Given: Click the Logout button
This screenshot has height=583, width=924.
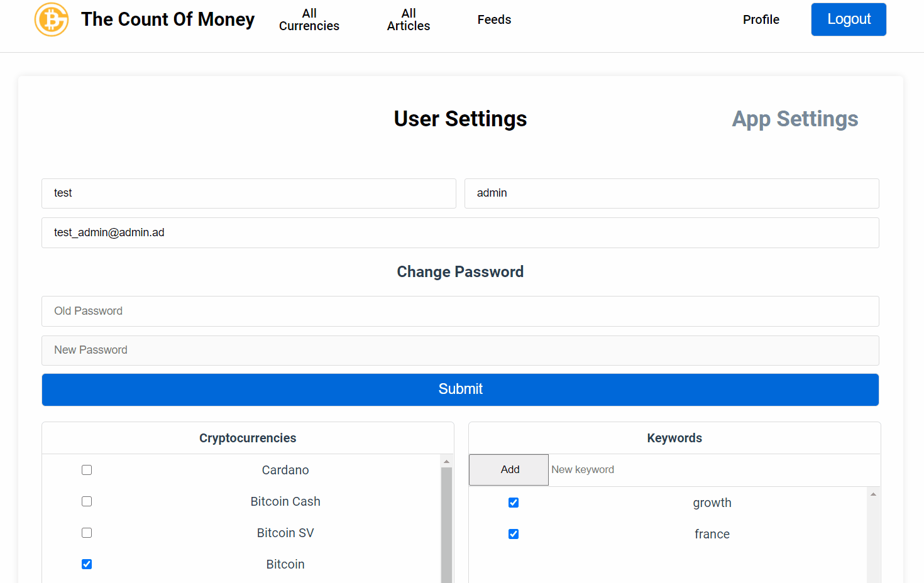Looking at the screenshot, I should [x=849, y=19].
